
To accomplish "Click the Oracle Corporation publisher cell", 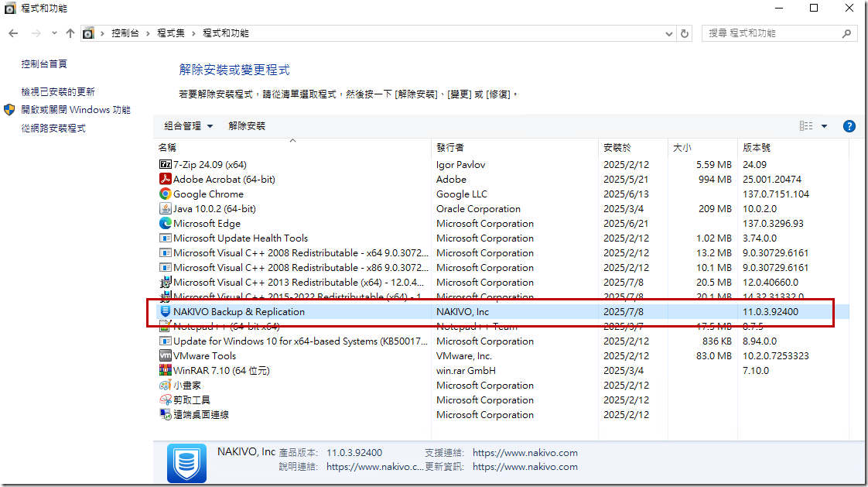I will pos(478,209).
